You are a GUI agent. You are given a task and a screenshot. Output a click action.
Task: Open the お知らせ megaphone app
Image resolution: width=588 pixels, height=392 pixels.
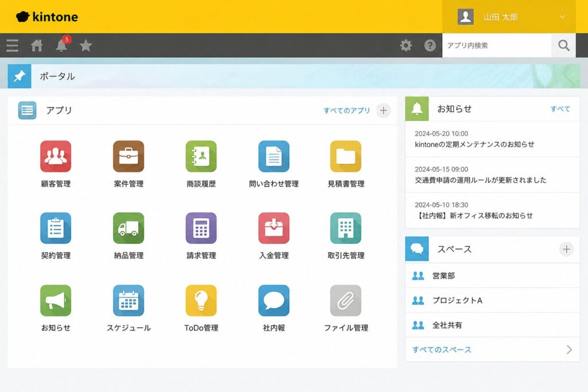(56, 301)
